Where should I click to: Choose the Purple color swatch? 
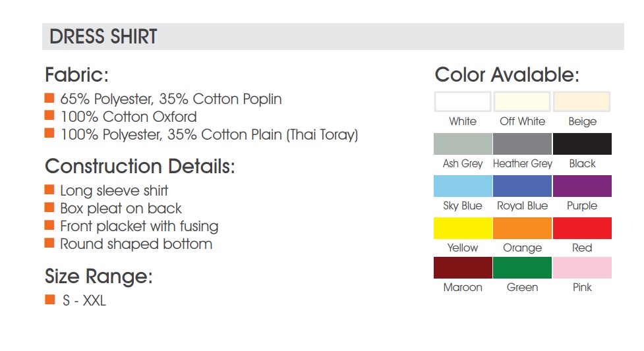(582, 186)
